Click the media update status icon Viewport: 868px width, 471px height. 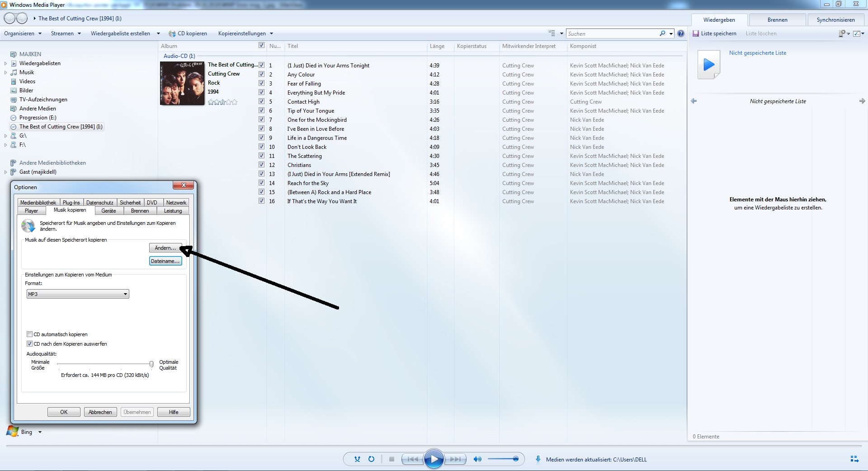538,459
